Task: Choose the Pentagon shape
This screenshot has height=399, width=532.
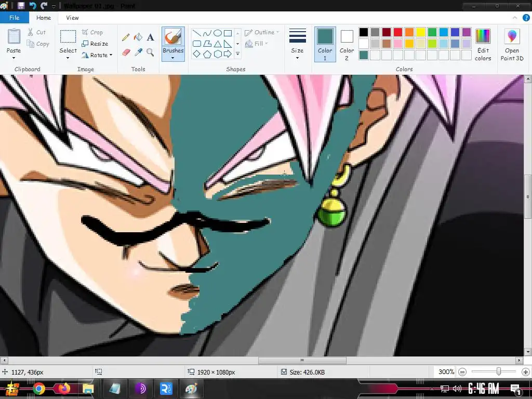Action: [x=207, y=54]
